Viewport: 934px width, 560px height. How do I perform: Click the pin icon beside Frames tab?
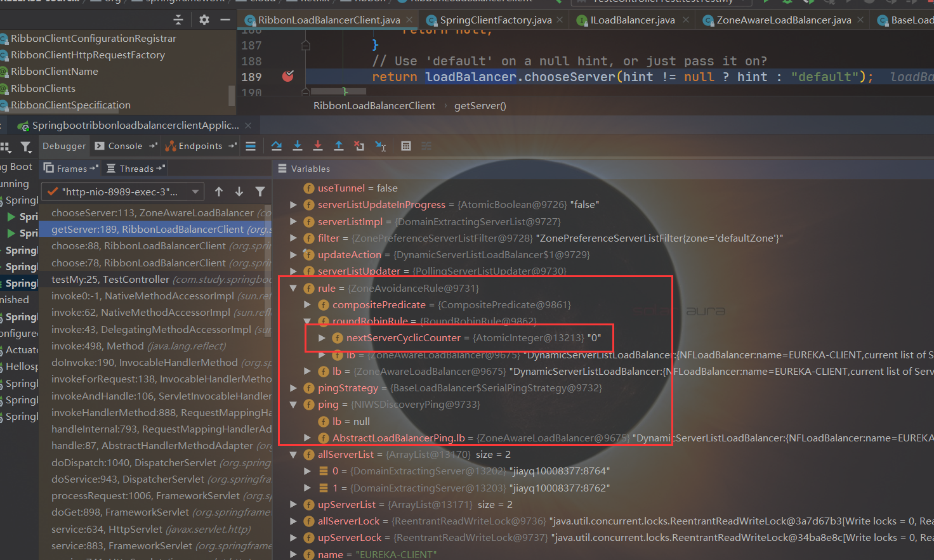click(94, 168)
